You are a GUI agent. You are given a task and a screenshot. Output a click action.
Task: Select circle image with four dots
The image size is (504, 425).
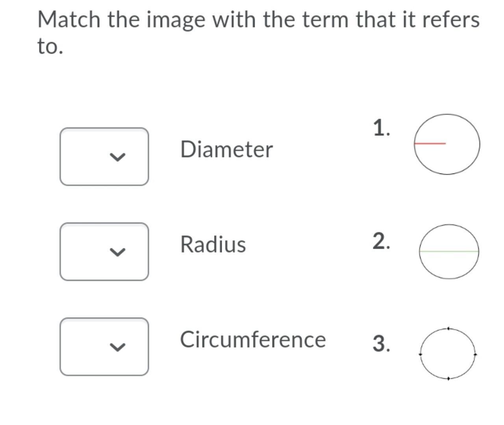point(448,354)
